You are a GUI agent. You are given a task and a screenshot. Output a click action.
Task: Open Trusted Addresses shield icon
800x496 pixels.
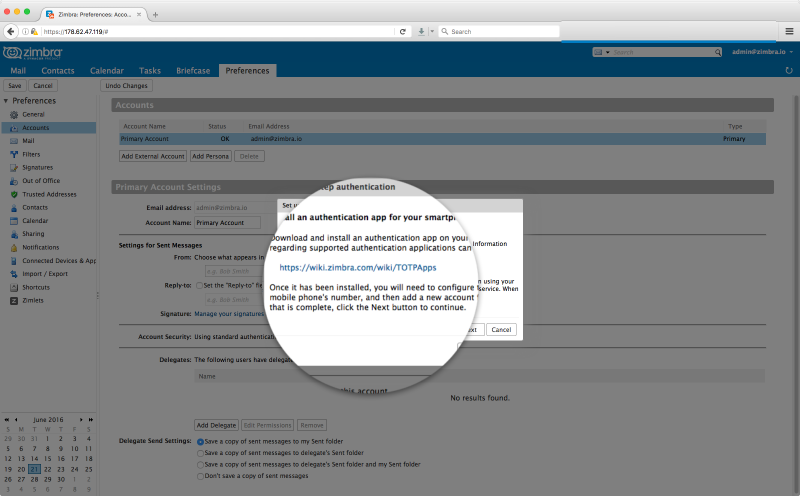point(14,194)
